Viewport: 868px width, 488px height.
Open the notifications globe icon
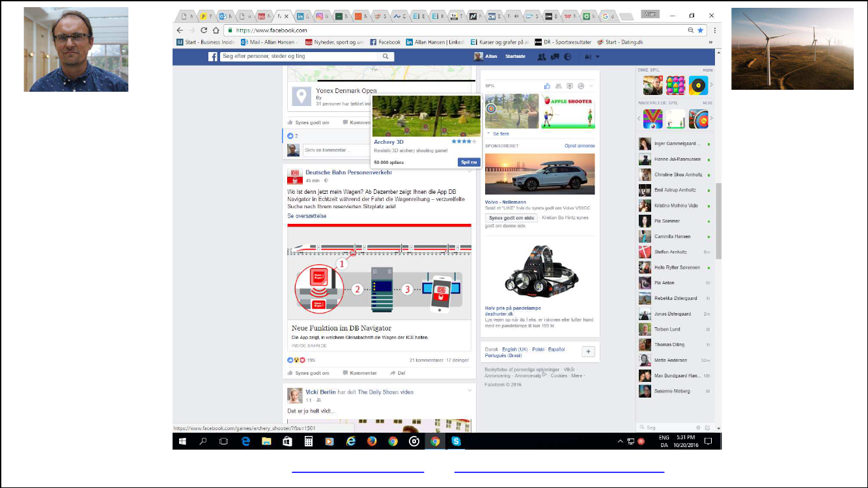pyautogui.click(x=567, y=57)
